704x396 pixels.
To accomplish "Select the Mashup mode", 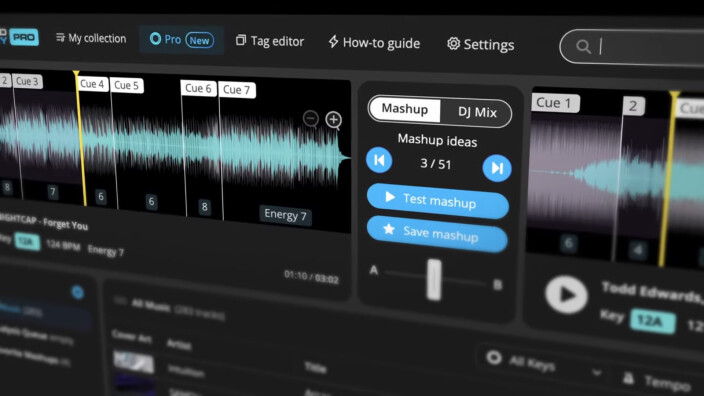I will click(x=405, y=109).
